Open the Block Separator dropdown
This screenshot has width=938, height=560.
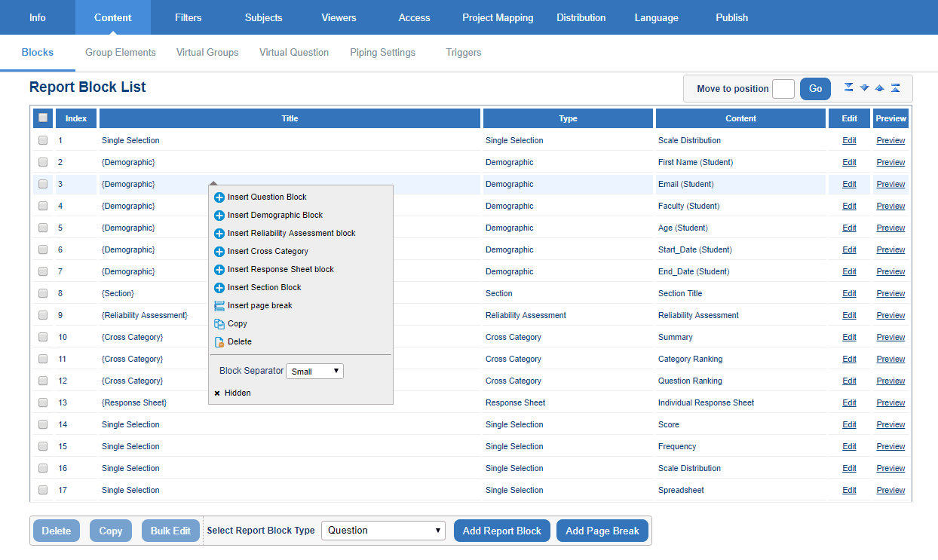click(314, 371)
